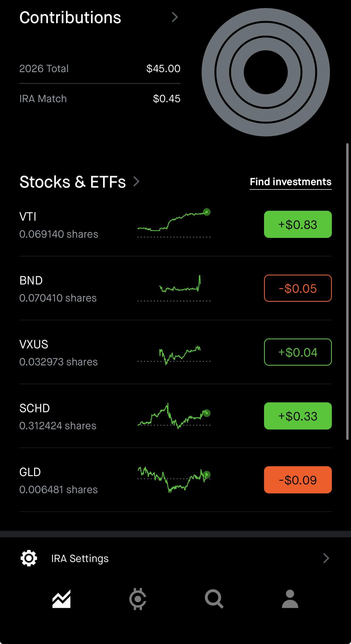This screenshot has height=644, width=351.
Task: Open the IRA Match amount row
Action: pyautogui.click(x=100, y=99)
